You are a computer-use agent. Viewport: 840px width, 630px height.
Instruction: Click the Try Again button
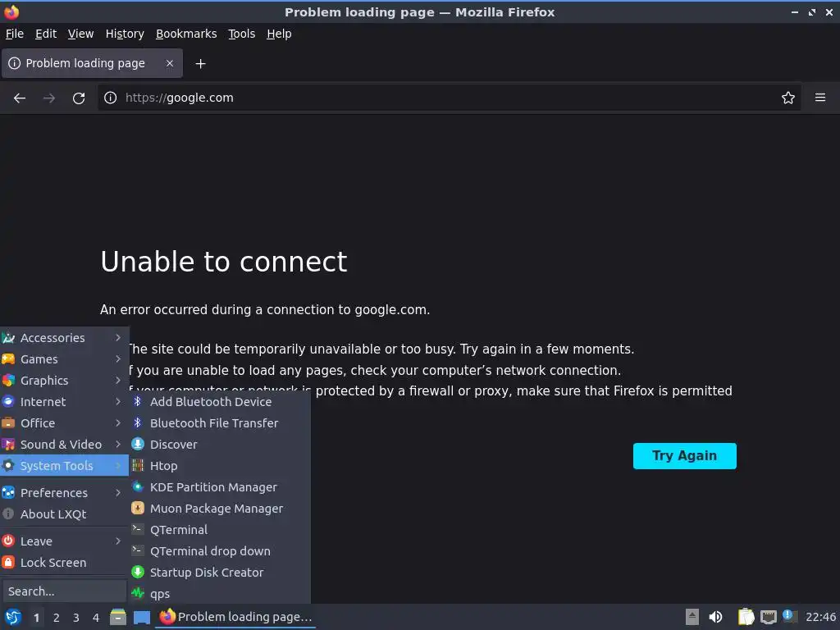pos(685,456)
